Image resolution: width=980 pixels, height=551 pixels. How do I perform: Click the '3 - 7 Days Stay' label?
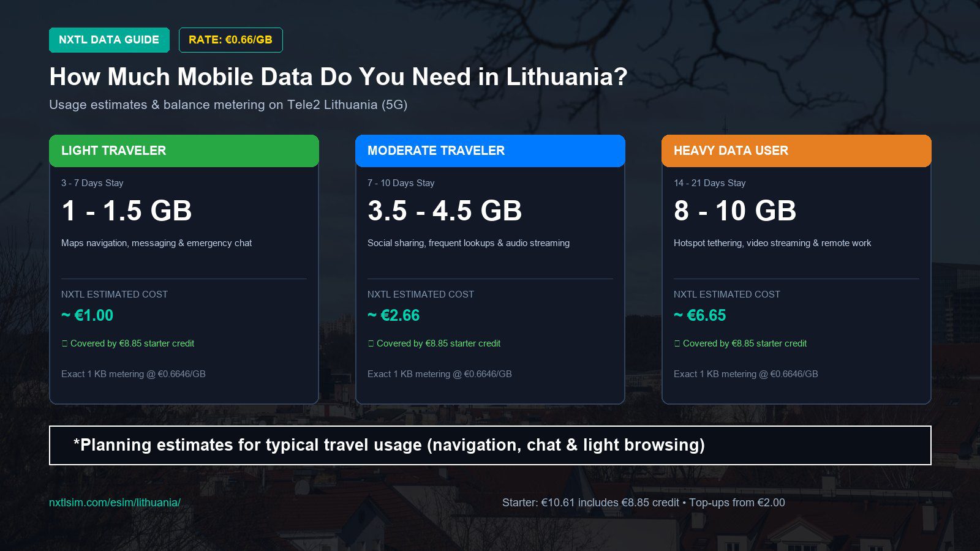(92, 183)
